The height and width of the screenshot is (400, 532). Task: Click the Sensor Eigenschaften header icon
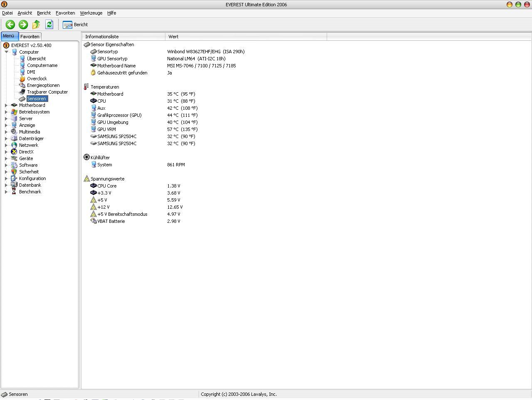point(86,44)
